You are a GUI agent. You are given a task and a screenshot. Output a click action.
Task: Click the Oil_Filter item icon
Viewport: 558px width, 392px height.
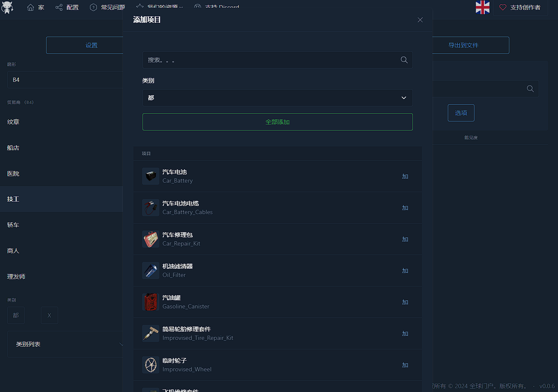[x=151, y=271]
